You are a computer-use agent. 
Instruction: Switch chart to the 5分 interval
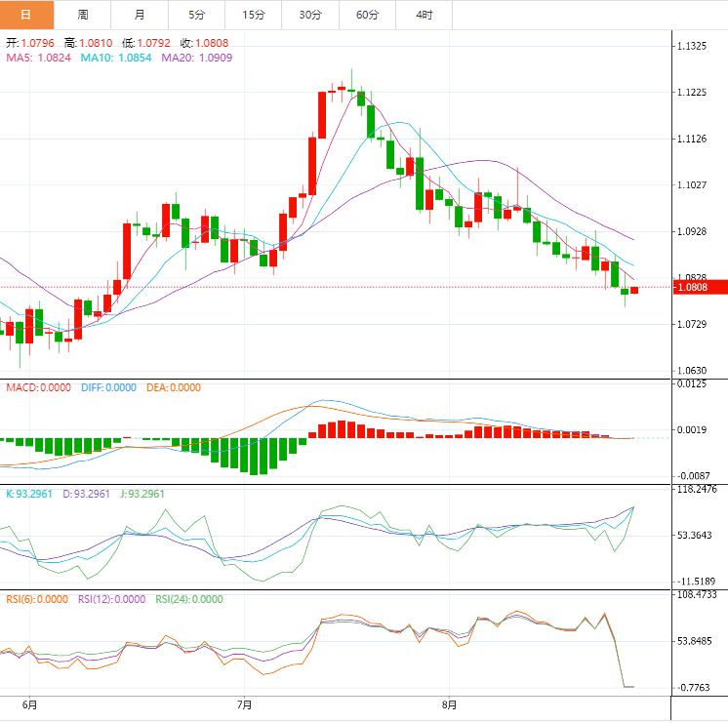coord(196,15)
